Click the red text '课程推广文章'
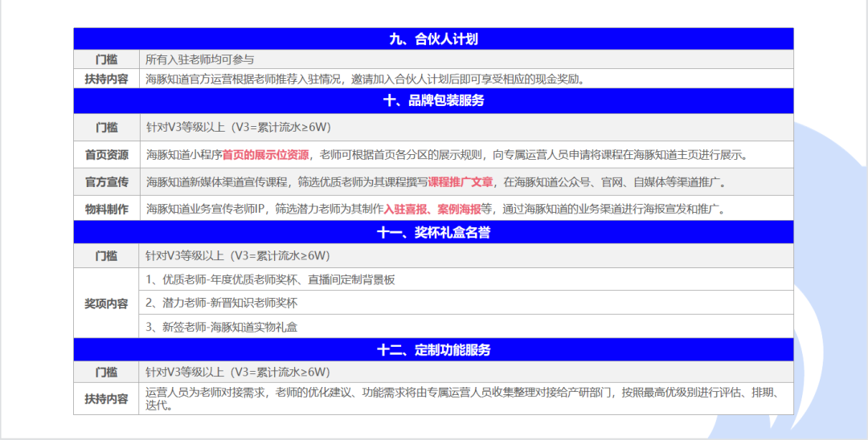Image resolution: width=868 pixels, height=440 pixels. coord(460,182)
